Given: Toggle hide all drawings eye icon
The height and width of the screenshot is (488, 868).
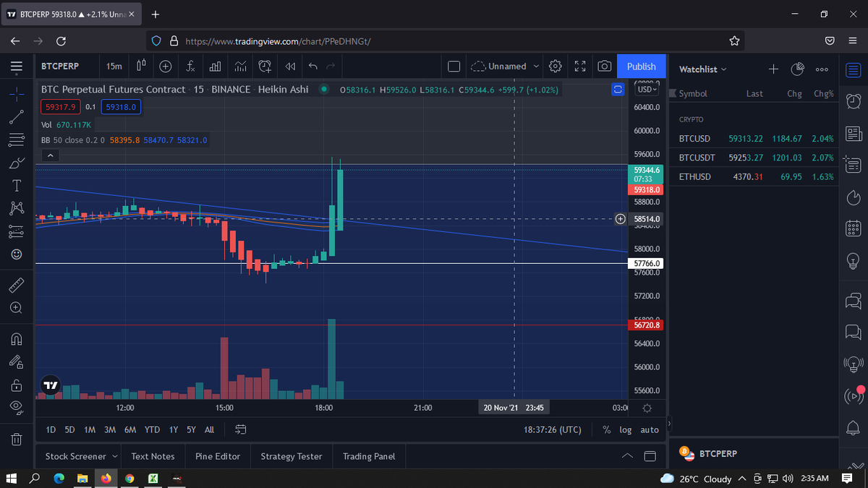Looking at the screenshot, I should point(16,408).
